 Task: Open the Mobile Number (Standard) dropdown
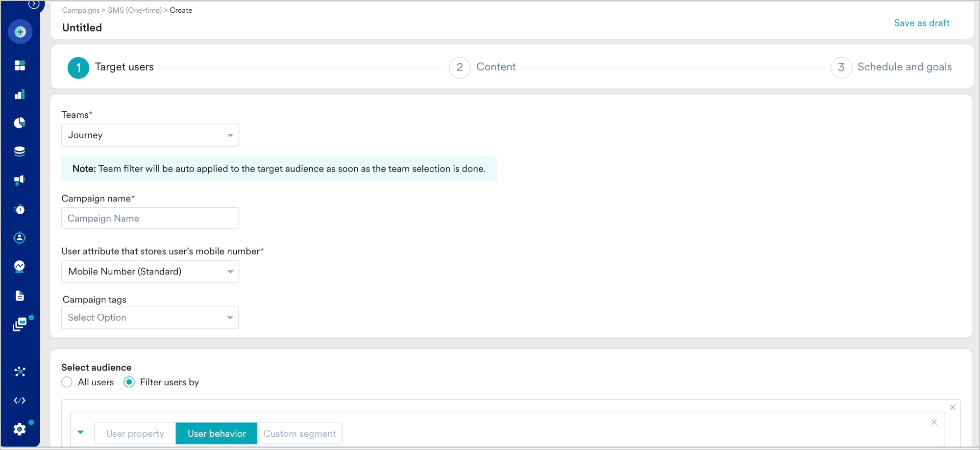[x=150, y=272]
